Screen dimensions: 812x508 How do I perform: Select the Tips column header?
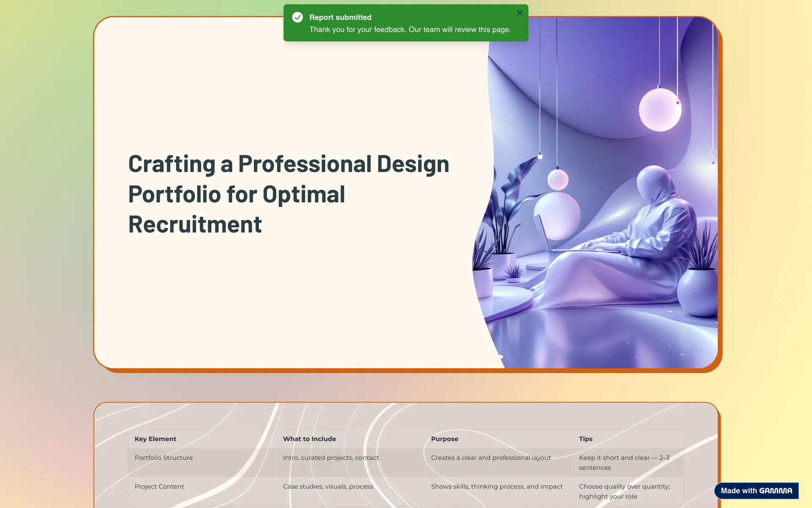click(x=585, y=439)
